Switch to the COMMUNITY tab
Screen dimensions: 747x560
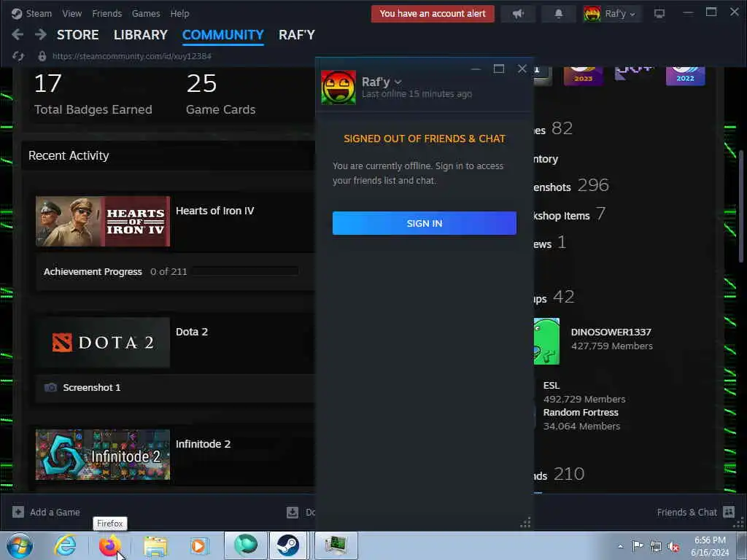pos(223,35)
